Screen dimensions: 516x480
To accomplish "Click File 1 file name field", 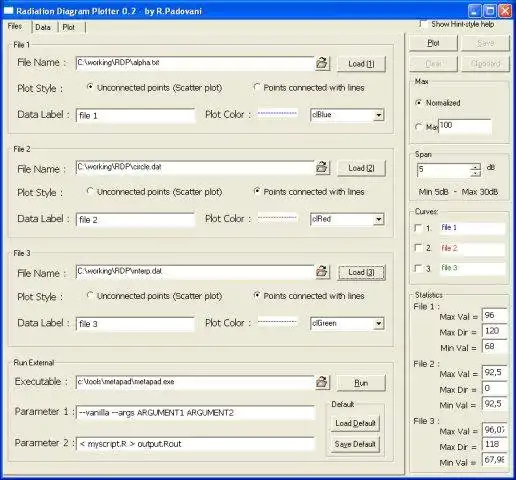I will coord(195,63).
